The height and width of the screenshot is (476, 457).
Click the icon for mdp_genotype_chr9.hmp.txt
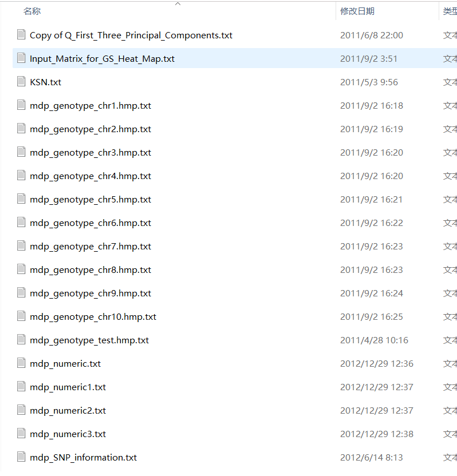tap(21, 292)
